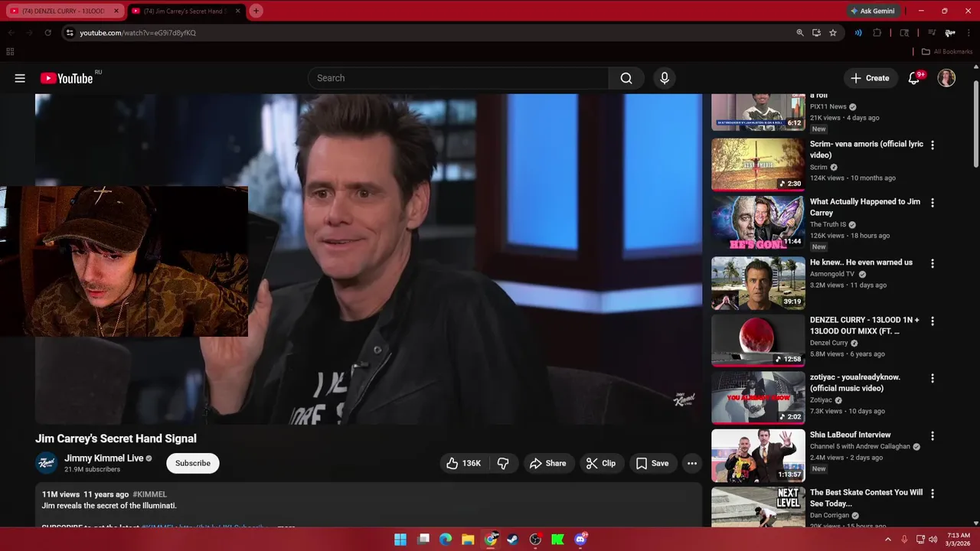This screenshot has height=551, width=980.
Task: Click Ask Gemini button
Action: [872, 11]
